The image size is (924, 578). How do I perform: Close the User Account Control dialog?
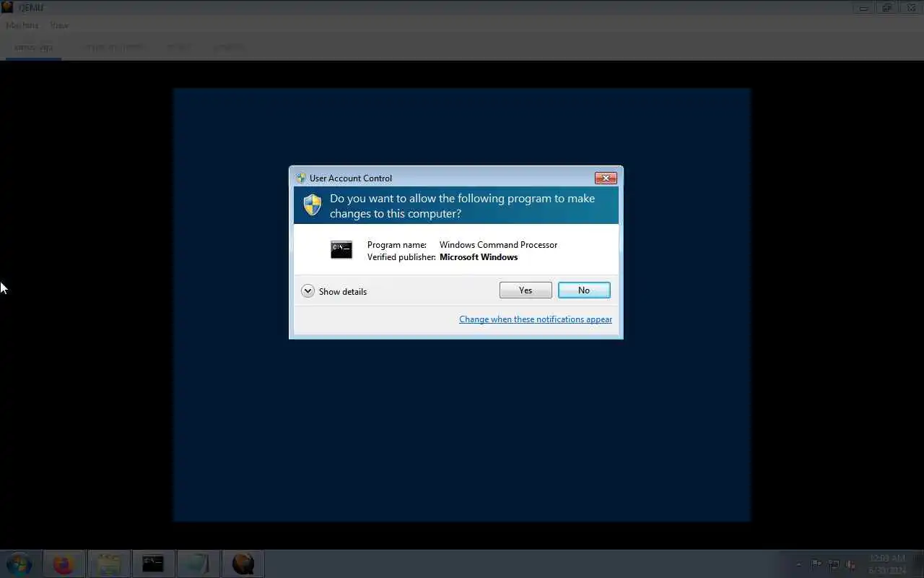click(x=606, y=178)
